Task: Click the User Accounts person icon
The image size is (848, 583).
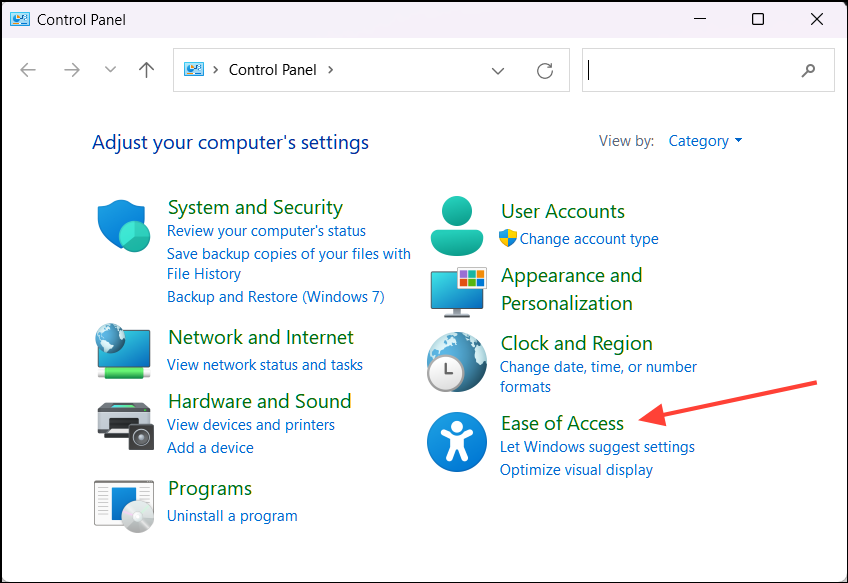Action: tap(457, 226)
